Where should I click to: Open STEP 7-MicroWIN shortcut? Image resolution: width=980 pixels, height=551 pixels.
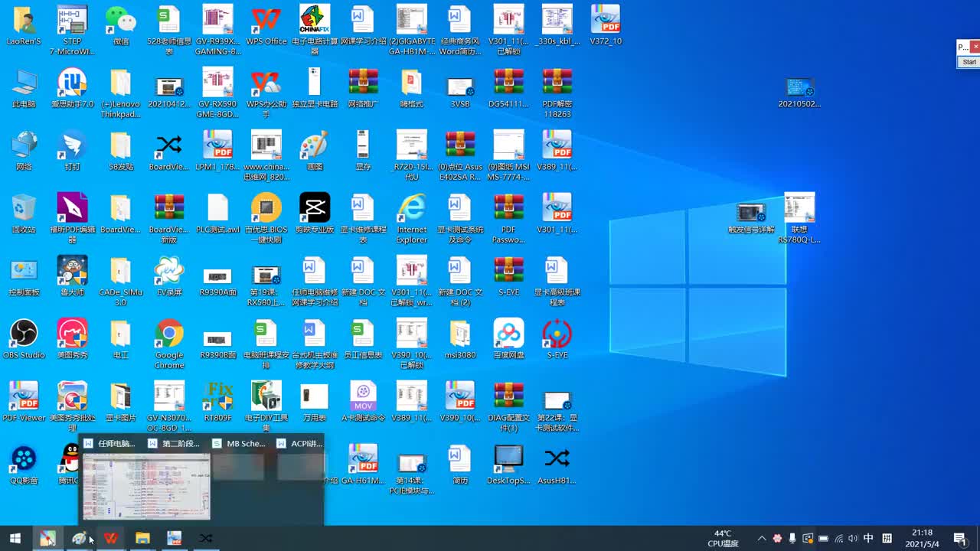72,31
